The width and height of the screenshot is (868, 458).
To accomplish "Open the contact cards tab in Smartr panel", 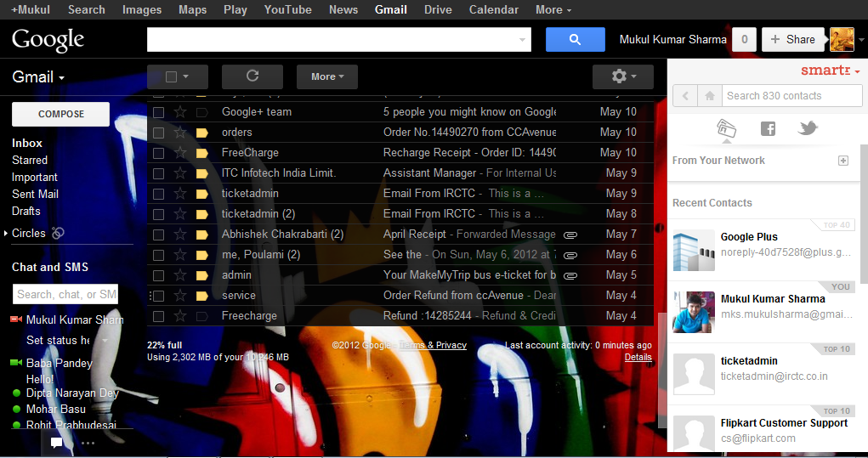I will coord(726,128).
